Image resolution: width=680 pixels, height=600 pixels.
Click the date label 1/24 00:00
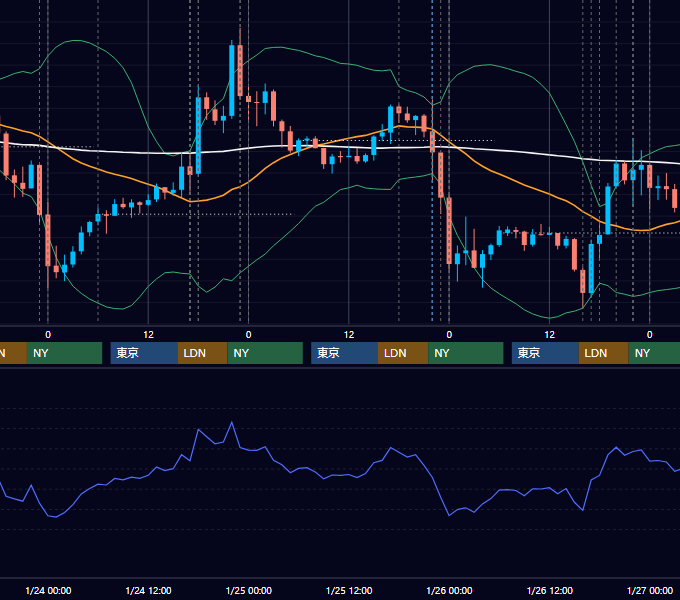[48, 590]
